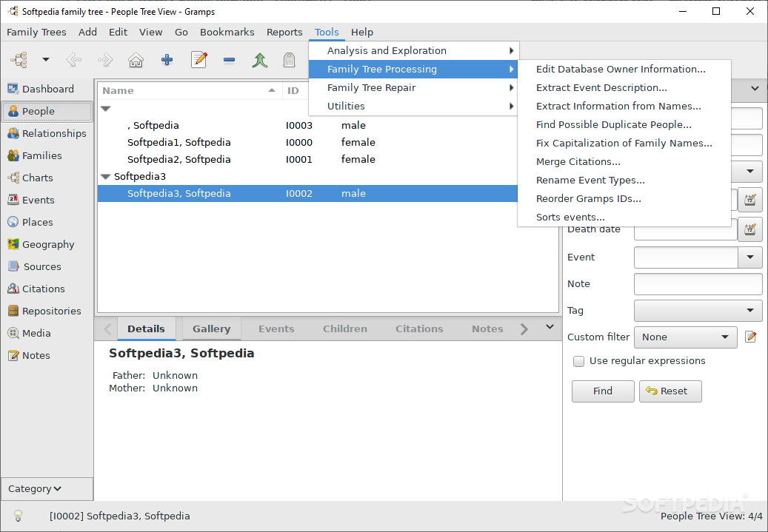Open the Relationships view in the sidebar

click(47, 133)
